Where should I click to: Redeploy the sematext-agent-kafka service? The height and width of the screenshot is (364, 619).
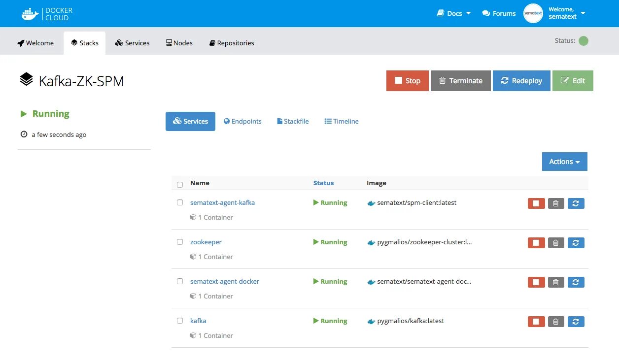pos(576,203)
